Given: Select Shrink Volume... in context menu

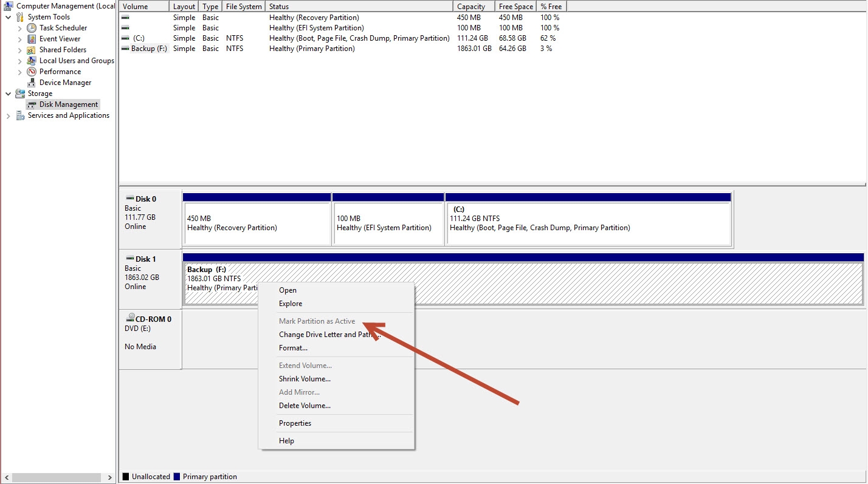Looking at the screenshot, I should coord(305,379).
